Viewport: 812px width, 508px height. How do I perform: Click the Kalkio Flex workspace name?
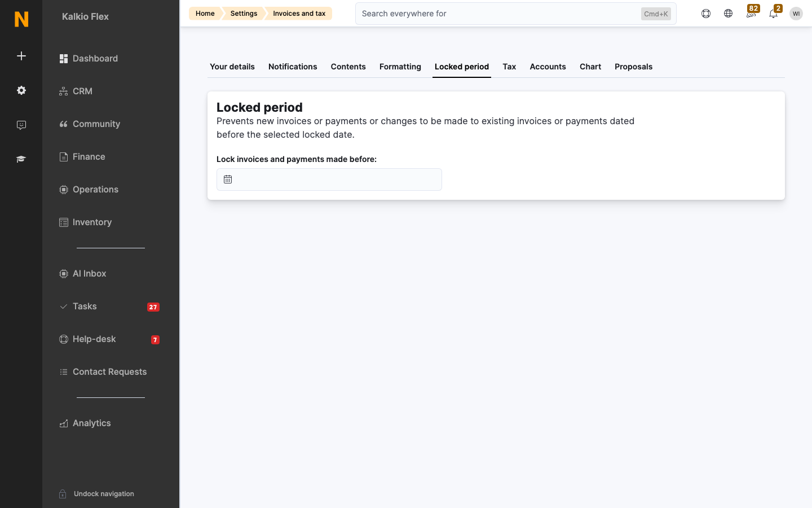[85, 17]
